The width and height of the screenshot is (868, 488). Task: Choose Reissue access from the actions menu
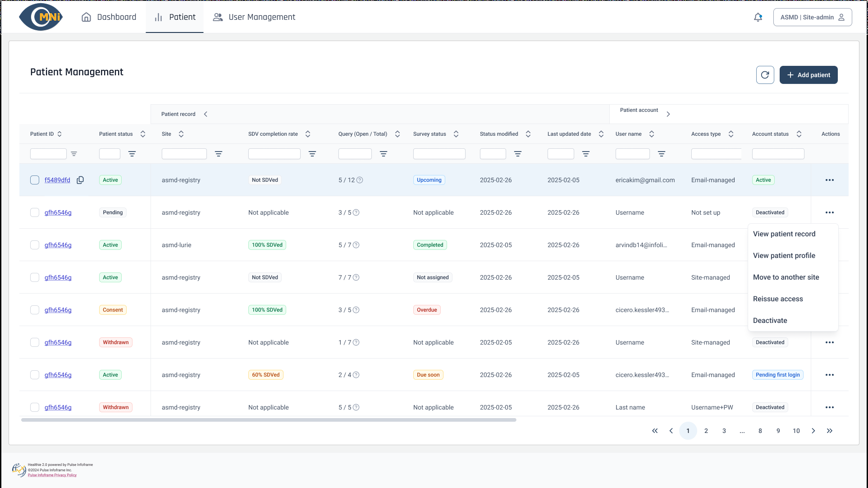(778, 299)
